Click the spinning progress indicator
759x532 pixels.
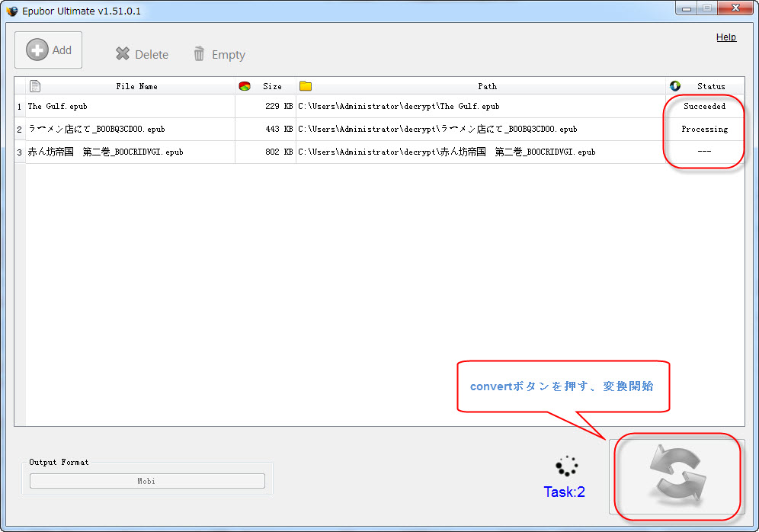click(566, 466)
